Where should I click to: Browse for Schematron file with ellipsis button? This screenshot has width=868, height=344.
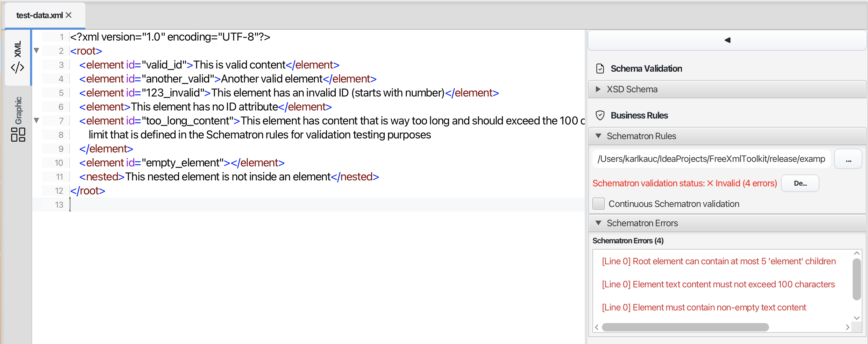click(848, 159)
